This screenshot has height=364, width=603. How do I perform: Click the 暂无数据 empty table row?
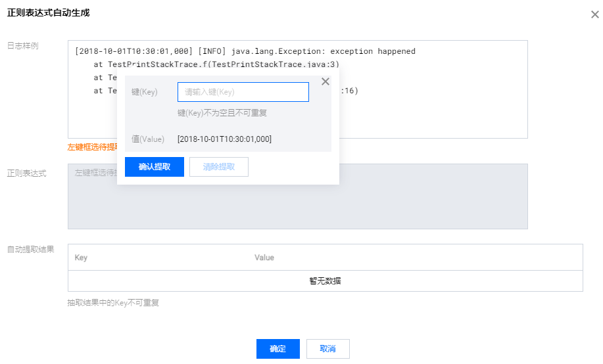[325, 281]
